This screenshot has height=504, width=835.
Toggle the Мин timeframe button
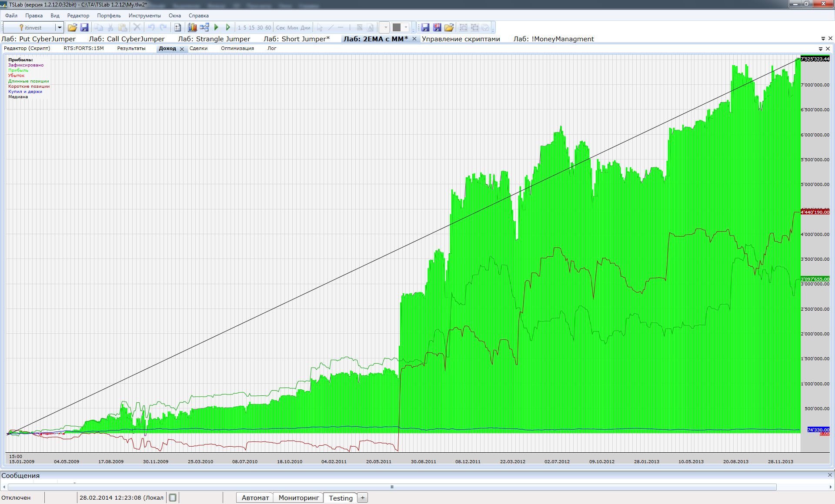point(293,27)
